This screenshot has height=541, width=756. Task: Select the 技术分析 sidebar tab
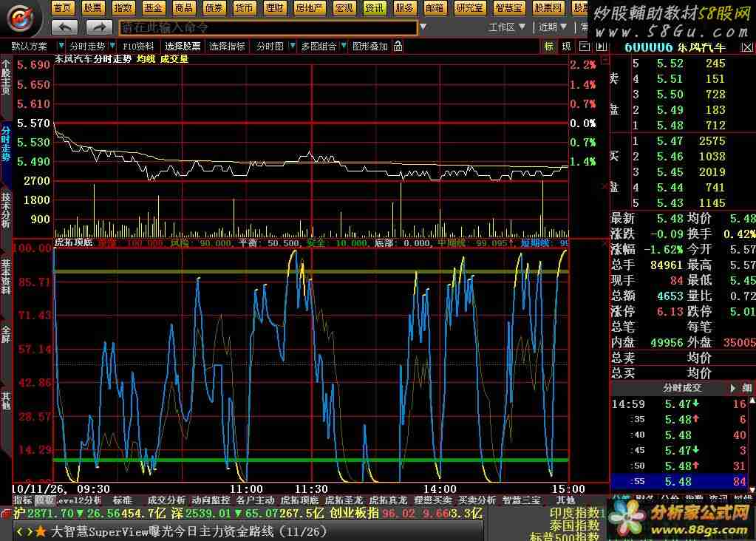tap(6, 210)
